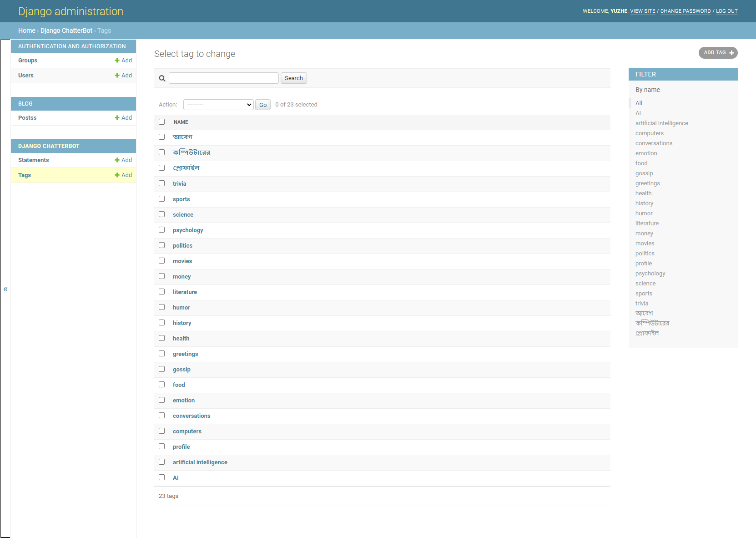
Task: Go to Home in the breadcrumb
Action: pyautogui.click(x=27, y=30)
